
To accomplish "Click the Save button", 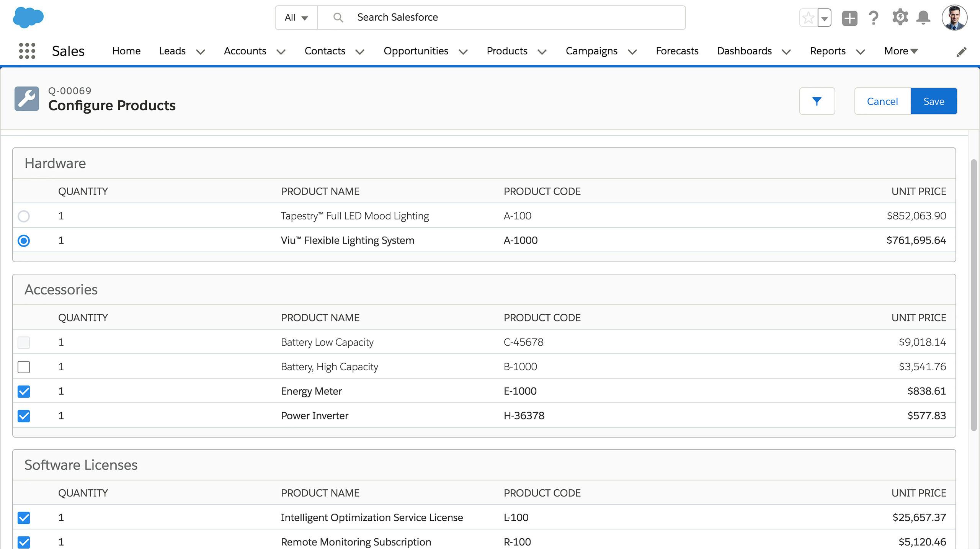I will 934,101.
